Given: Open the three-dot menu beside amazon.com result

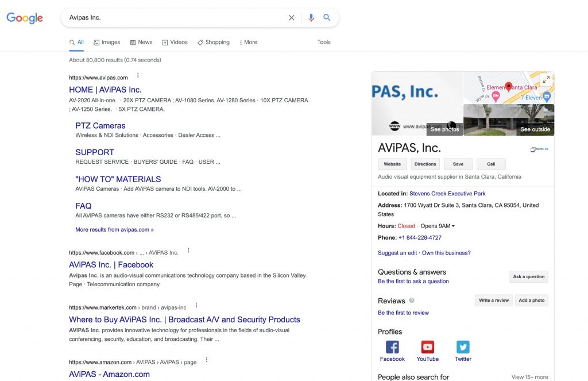Looking at the screenshot, I should (207, 360).
